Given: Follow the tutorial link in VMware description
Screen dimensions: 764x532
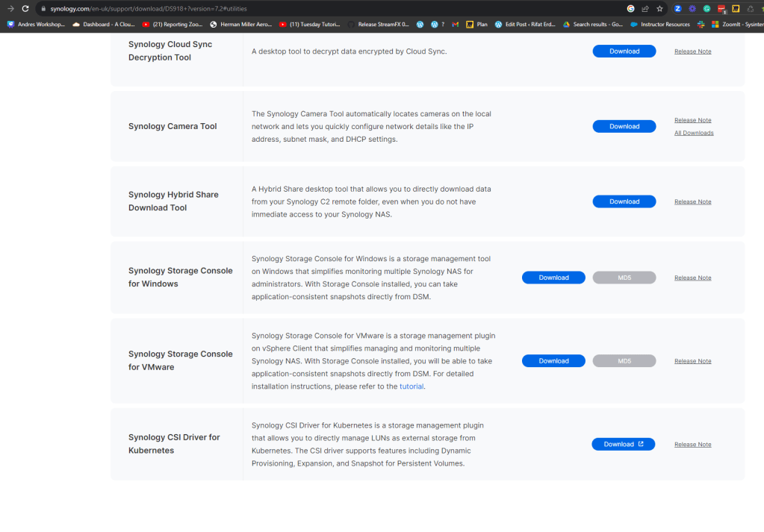Looking at the screenshot, I should pyautogui.click(x=411, y=386).
